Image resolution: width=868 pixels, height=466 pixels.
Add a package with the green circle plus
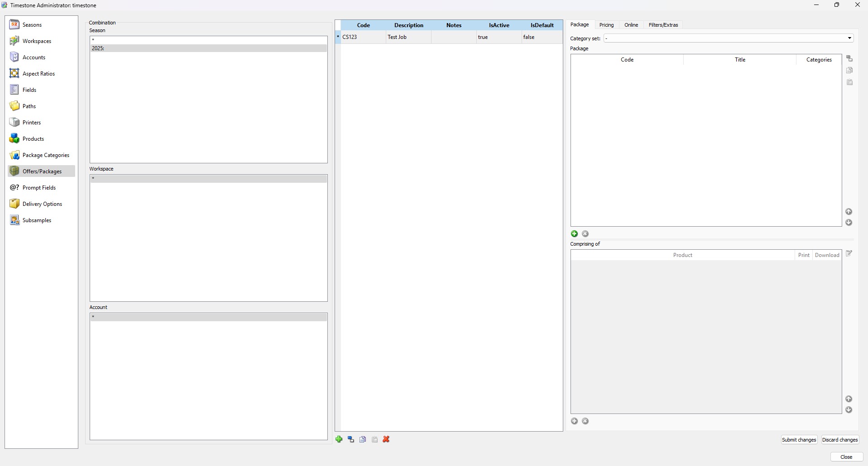pyautogui.click(x=574, y=234)
